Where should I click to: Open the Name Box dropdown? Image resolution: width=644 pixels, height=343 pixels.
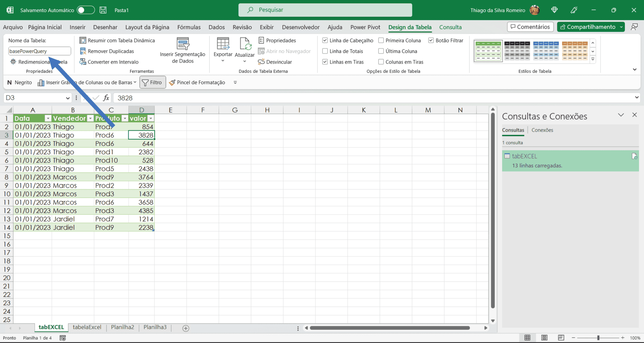pos(69,98)
